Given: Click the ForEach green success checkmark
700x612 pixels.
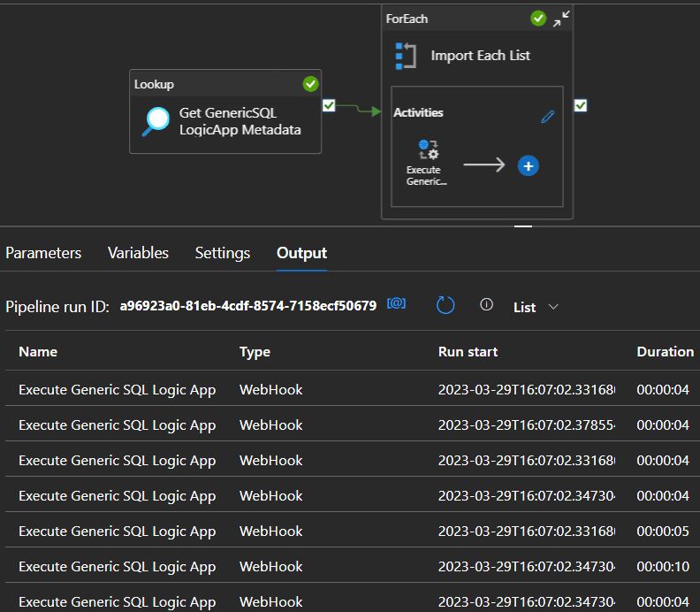Looking at the screenshot, I should pyautogui.click(x=538, y=19).
